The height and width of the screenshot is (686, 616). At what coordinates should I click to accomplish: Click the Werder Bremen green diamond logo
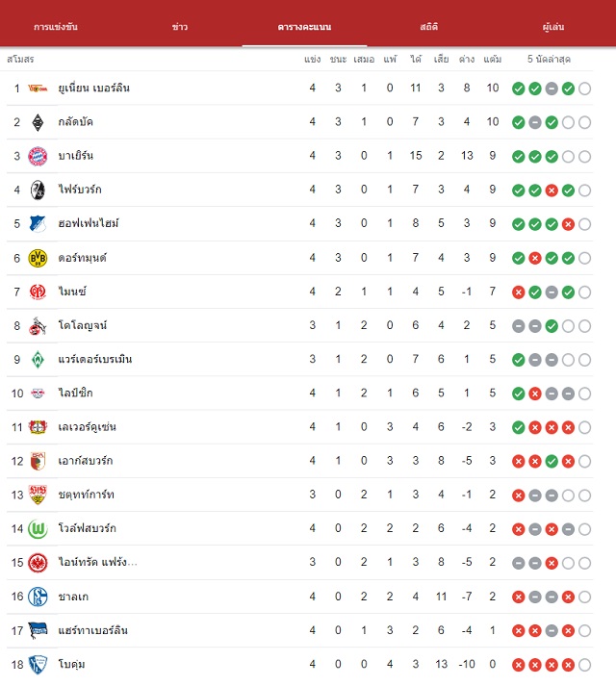click(x=38, y=360)
